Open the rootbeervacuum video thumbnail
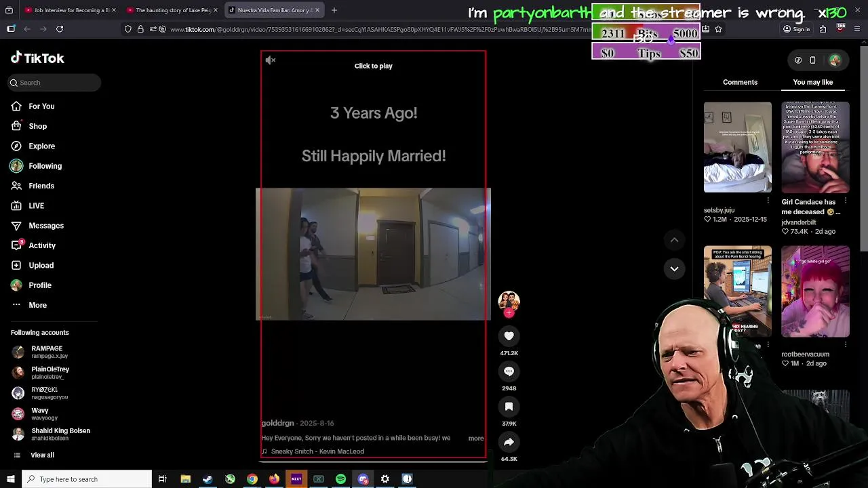 815,291
